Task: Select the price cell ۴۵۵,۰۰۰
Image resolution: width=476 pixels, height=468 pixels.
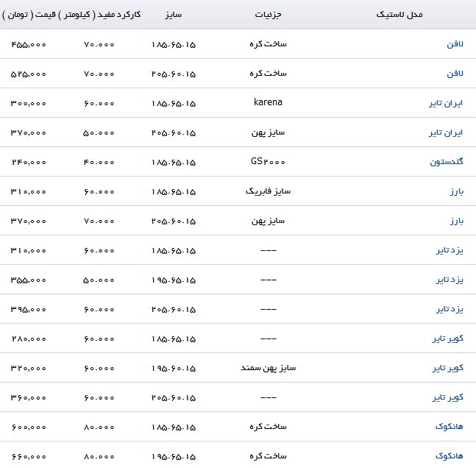Action: [x=29, y=45]
